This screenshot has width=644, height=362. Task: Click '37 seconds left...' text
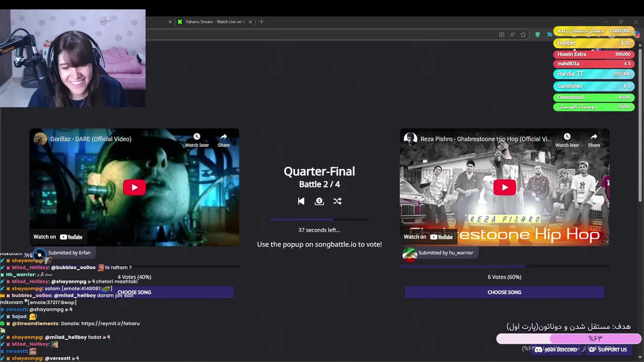click(319, 230)
